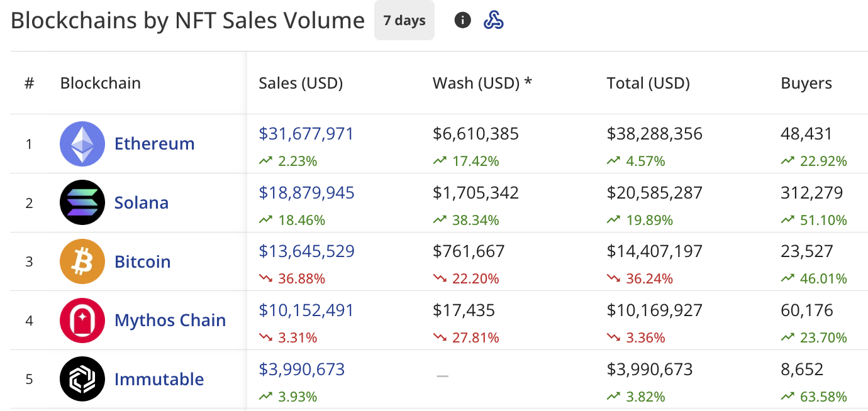Select Solana total $20,585,287
Screen dimensions: 868x411
tap(655, 193)
